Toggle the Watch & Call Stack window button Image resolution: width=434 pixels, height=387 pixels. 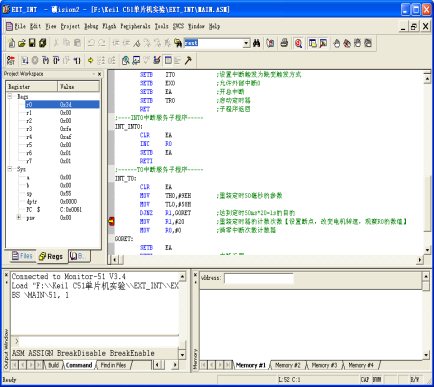[x=136, y=60]
